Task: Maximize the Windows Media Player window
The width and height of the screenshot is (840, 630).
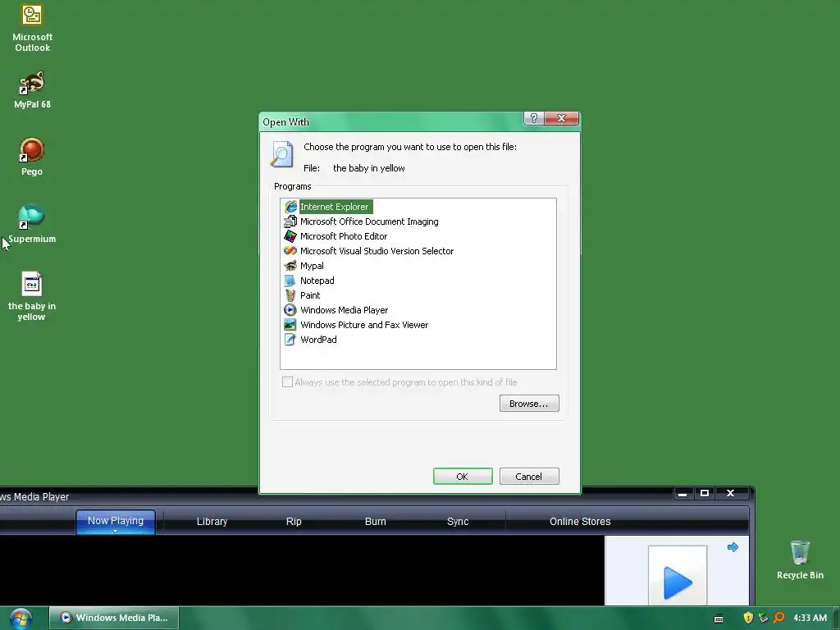Action: [705, 493]
